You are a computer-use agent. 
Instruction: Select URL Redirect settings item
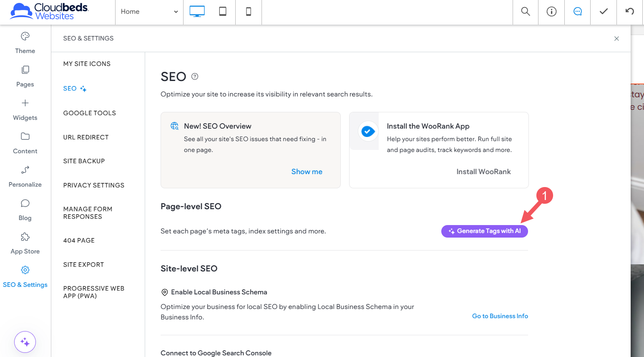[x=86, y=137]
